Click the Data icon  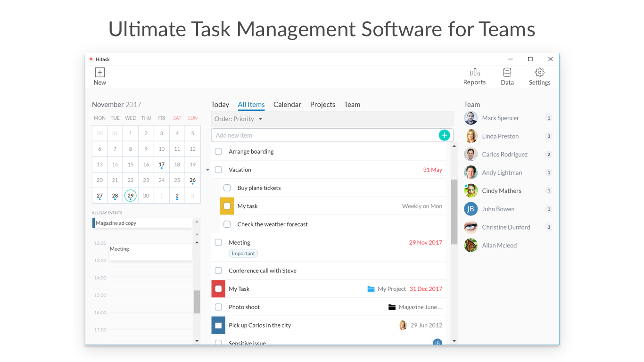507,73
